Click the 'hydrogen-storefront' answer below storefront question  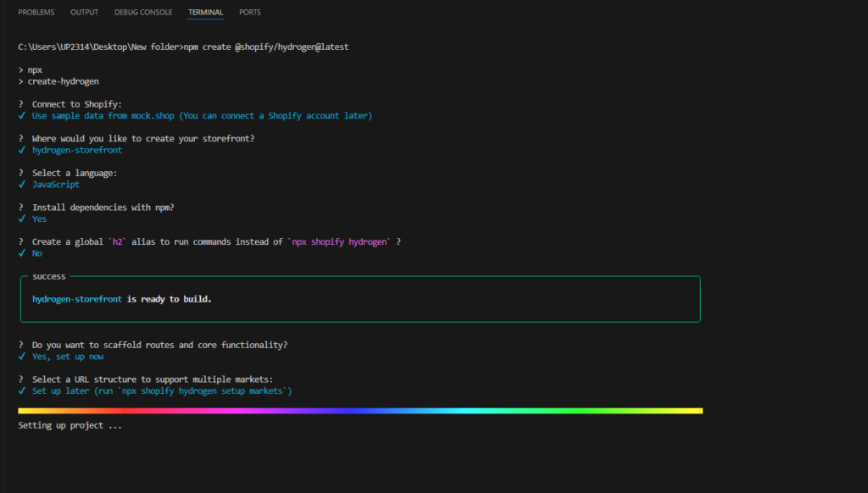coord(77,150)
